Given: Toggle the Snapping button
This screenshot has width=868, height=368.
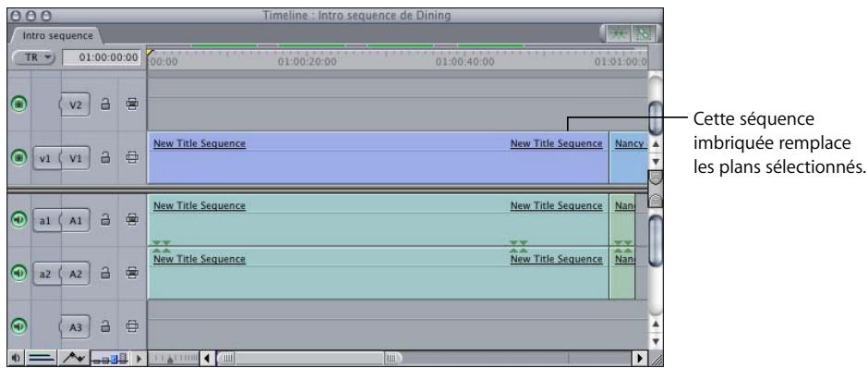Looking at the screenshot, I should pos(619,33).
